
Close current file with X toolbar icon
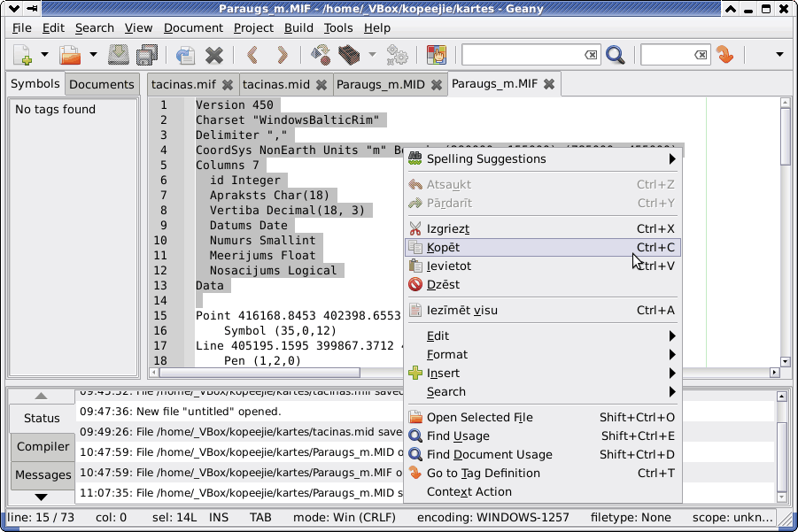pos(214,54)
